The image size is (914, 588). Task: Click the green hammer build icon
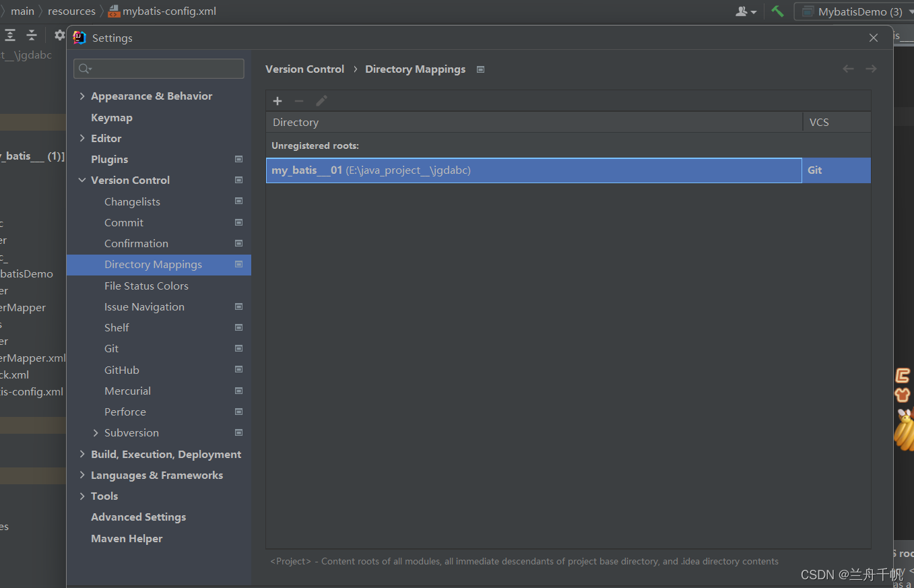(777, 11)
